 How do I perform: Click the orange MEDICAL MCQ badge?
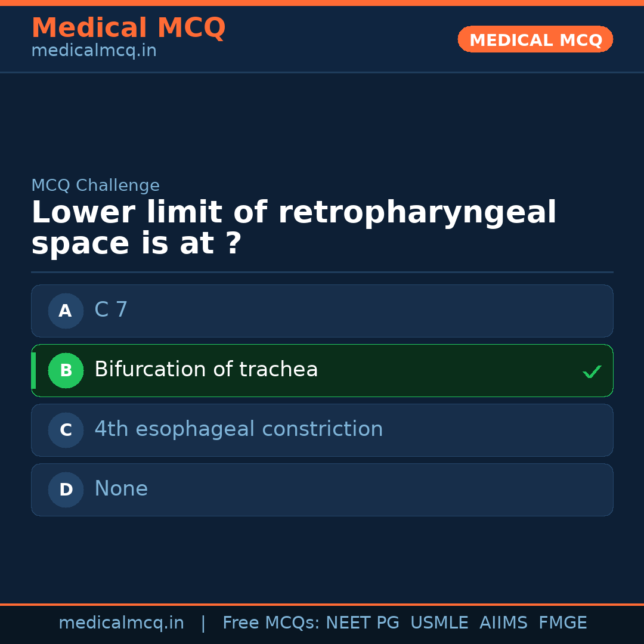click(535, 39)
